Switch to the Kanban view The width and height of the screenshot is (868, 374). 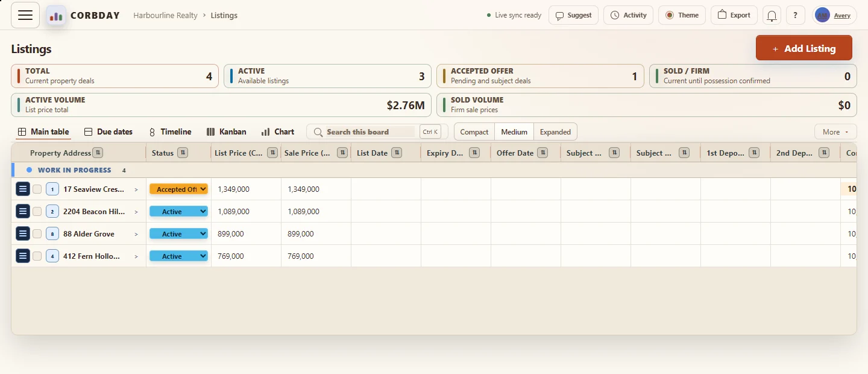(226, 132)
